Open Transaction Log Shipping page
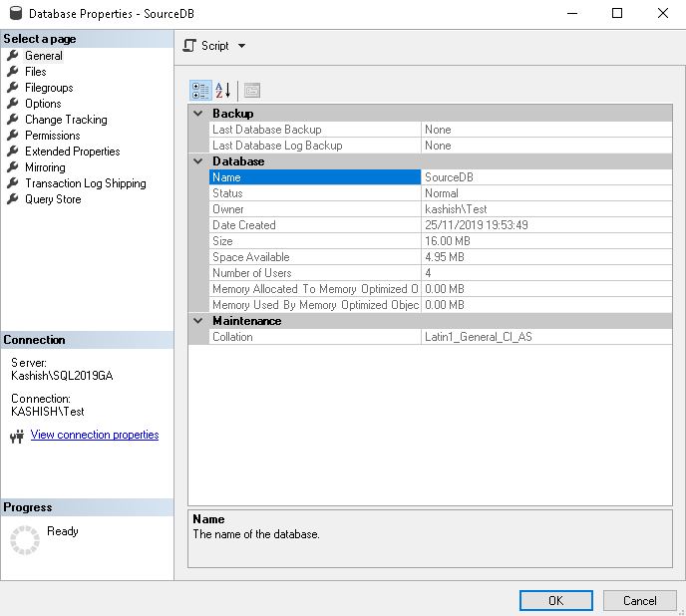This screenshot has width=686, height=616. coord(85,183)
